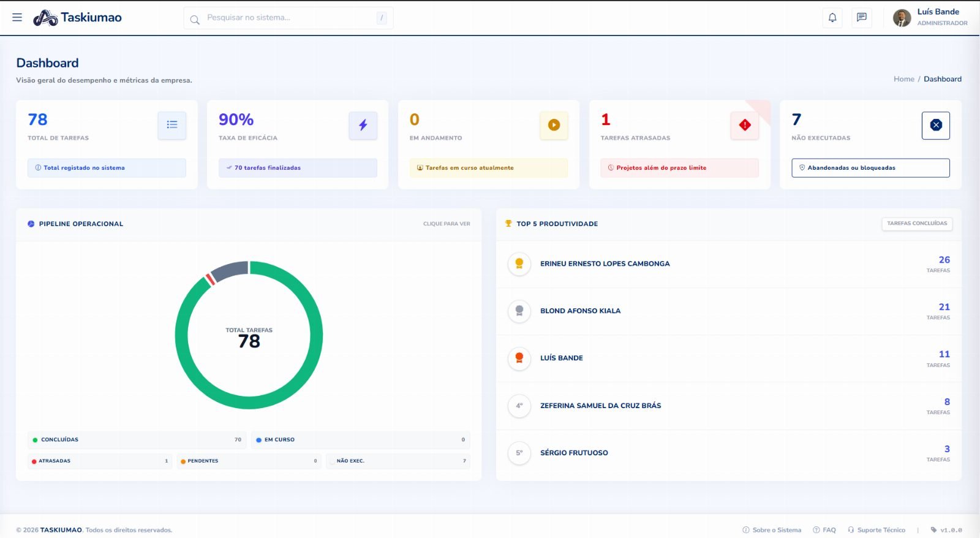
Task: Click the 5º rank badge
Action: (519, 453)
